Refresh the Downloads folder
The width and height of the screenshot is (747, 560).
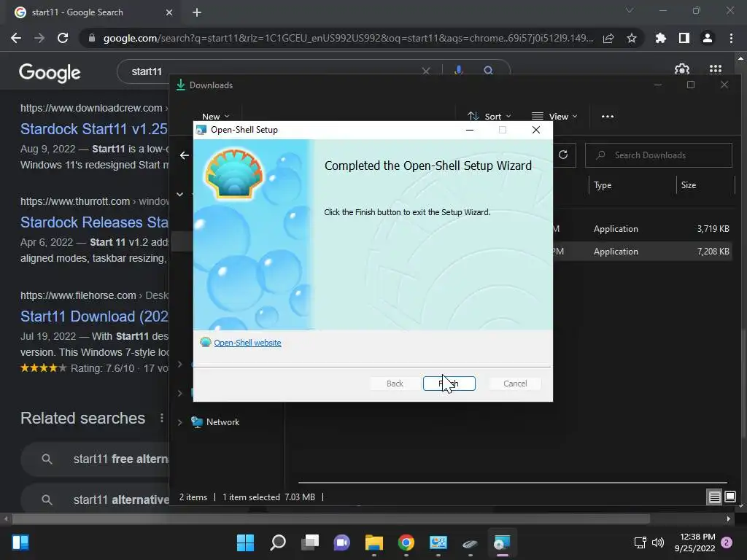point(563,155)
